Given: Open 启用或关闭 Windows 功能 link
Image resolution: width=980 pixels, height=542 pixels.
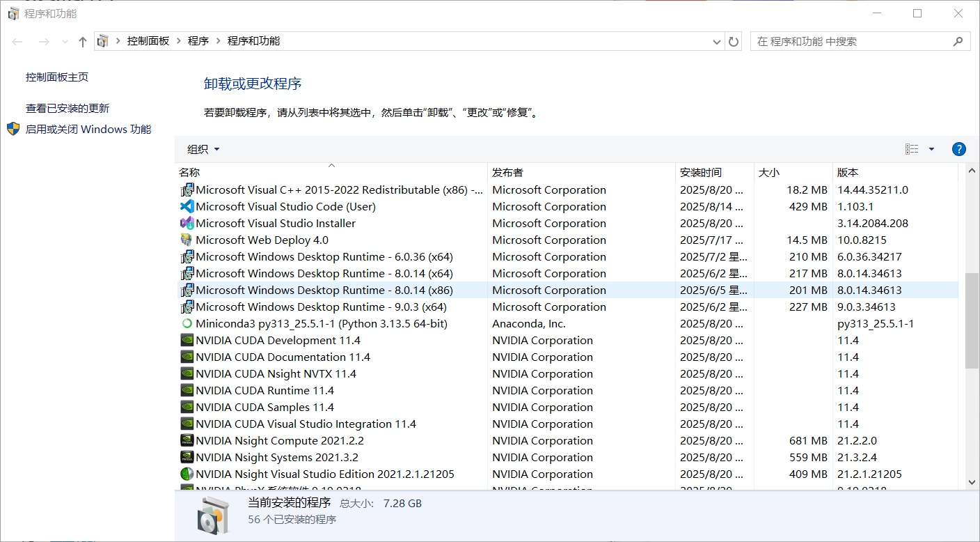Looking at the screenshot, I should pyautogui.click(x=88, y=129).
